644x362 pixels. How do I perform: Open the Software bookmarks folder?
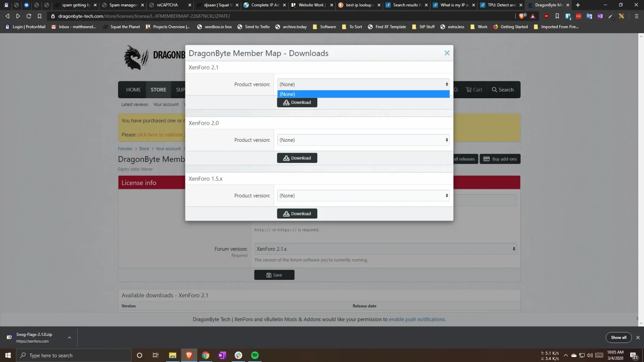coord(324,27)
